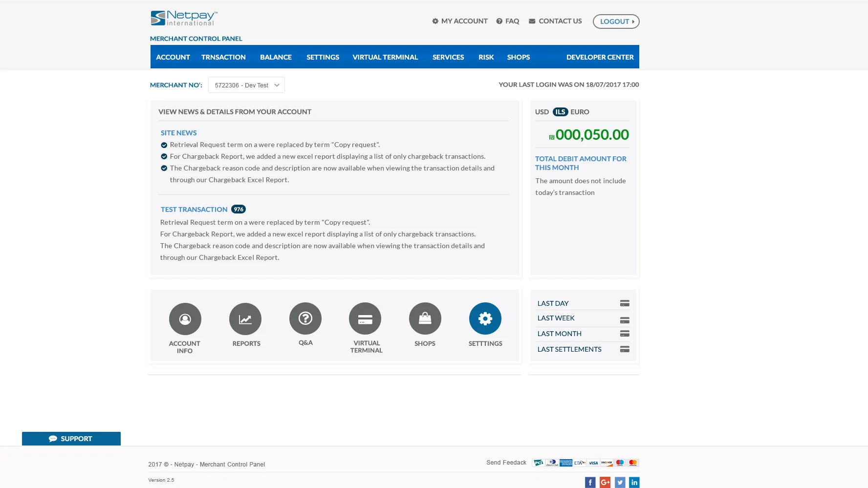Open the Virtual Terminal menu item
This screenshot has height=488, width=868.
[x=385, y=57]
